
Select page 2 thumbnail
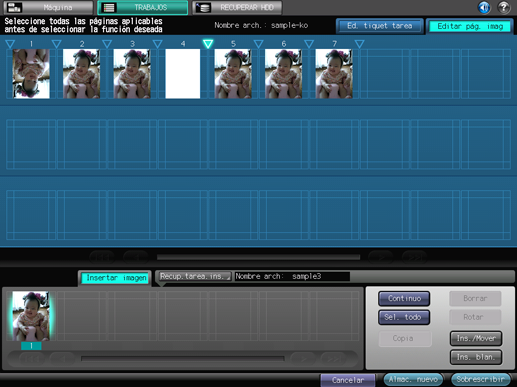[82, 74]
